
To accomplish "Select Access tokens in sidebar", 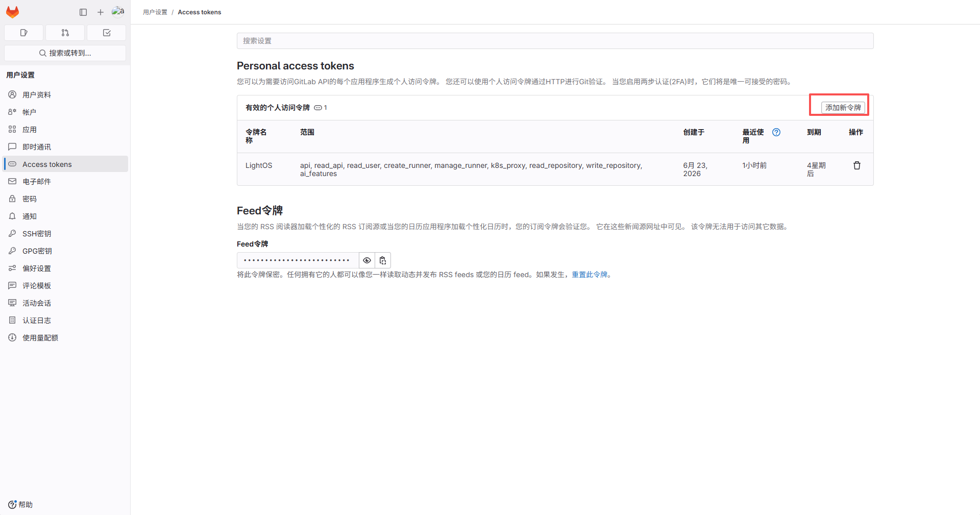I will click(x=65, y=164).
